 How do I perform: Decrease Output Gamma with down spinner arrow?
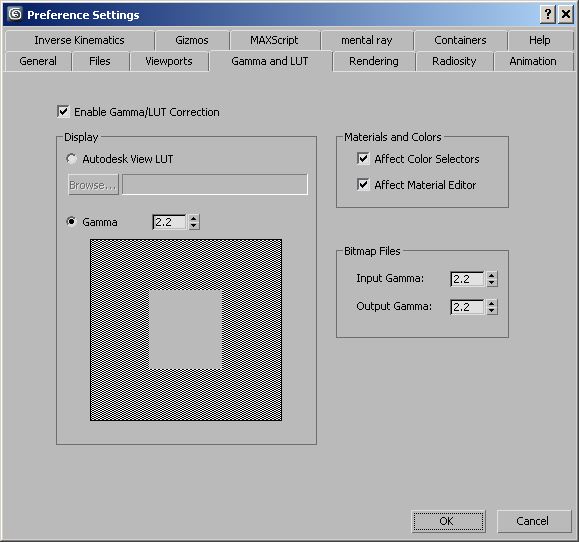(x=492, y=311)
